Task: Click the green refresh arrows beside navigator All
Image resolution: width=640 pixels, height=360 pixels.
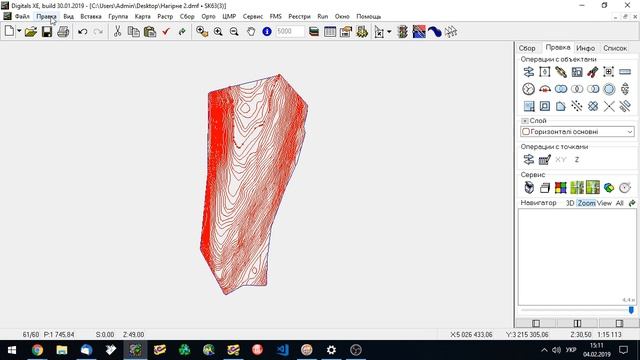Action: coord(632,203)
